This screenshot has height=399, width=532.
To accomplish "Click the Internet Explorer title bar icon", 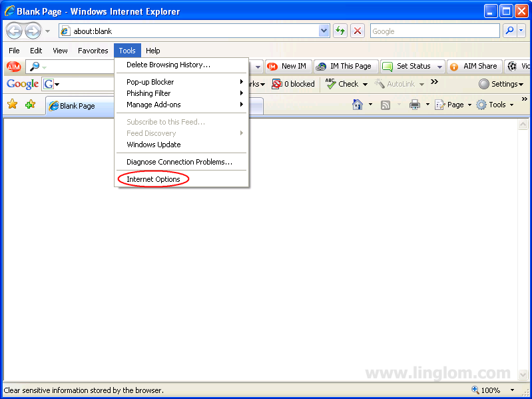I will (9, 11).
